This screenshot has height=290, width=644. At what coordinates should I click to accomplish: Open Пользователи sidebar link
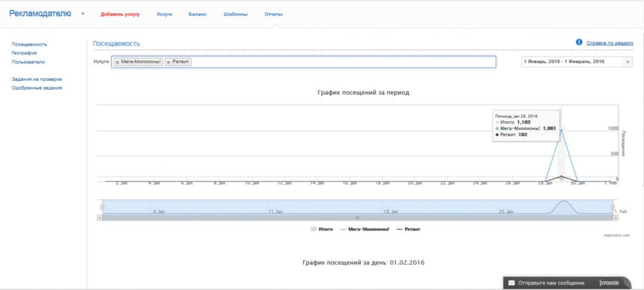click(29, 62)
